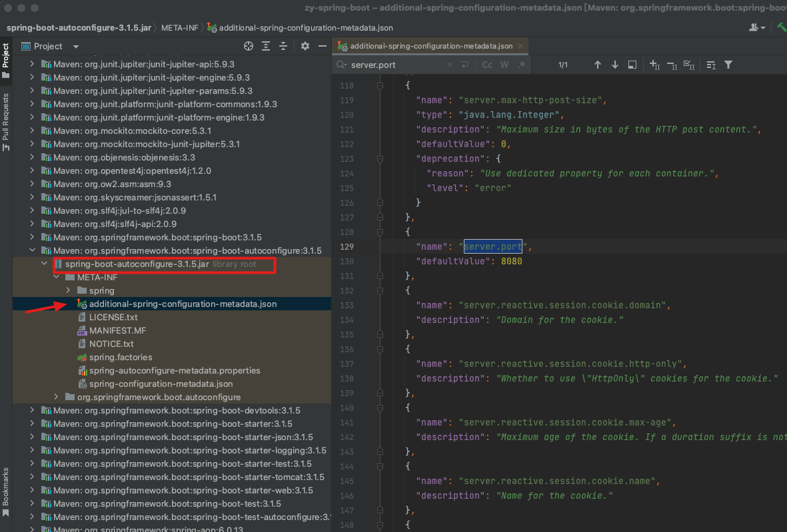Open Project panel settings gear
Viewport: 787px width, 532px height.
[305, 46]
